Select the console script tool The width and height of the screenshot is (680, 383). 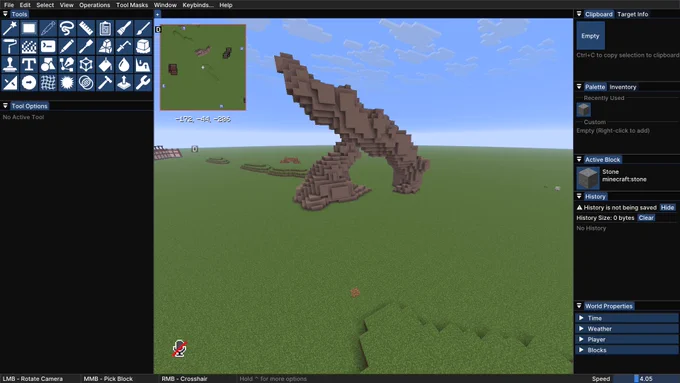48,46
